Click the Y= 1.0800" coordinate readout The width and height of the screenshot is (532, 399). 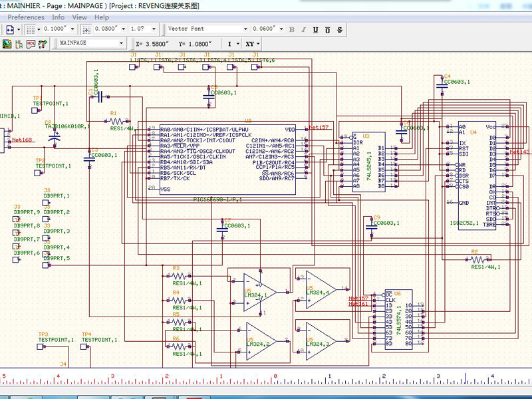[x=195, y=44]
